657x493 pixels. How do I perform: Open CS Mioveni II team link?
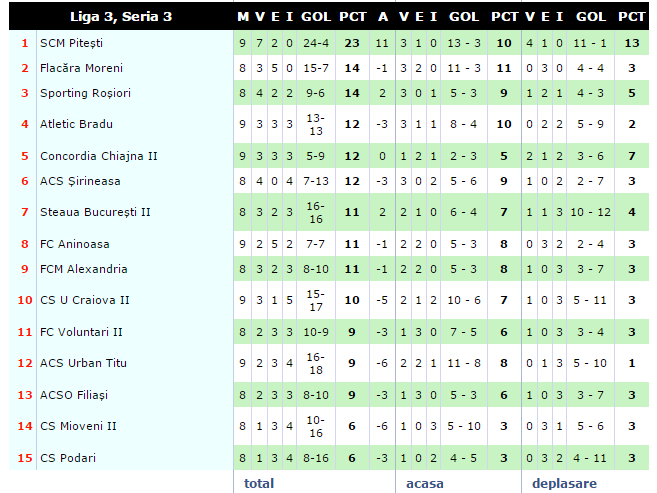coord(78,426)
